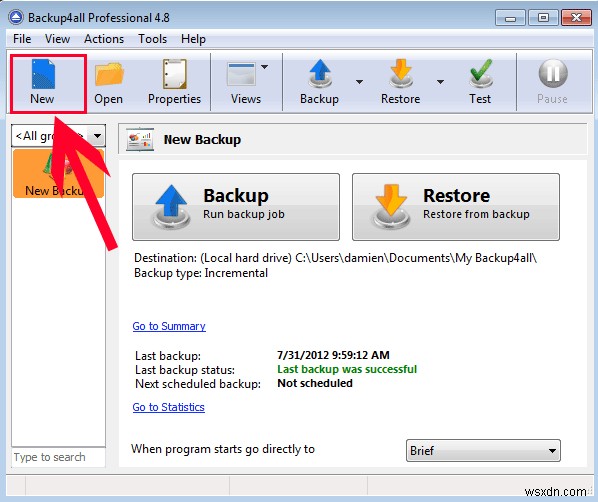Select the New Backup job in sidebar
The height and width of the screenshot is (502, 598).
coord(58,174)
